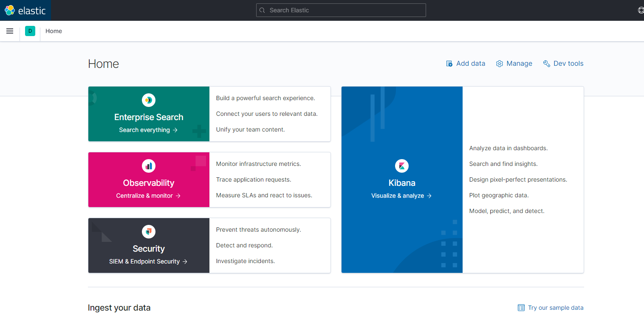The image size is (644, 314).
Task: Open the Manage link
Action: point(514,64)
